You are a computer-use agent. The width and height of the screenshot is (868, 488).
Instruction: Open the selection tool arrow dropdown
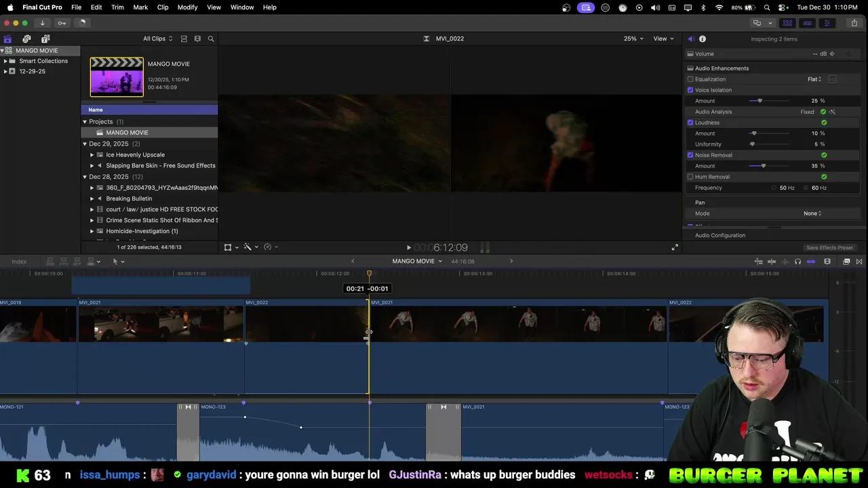pyautogui.click(x=118, y=262)
